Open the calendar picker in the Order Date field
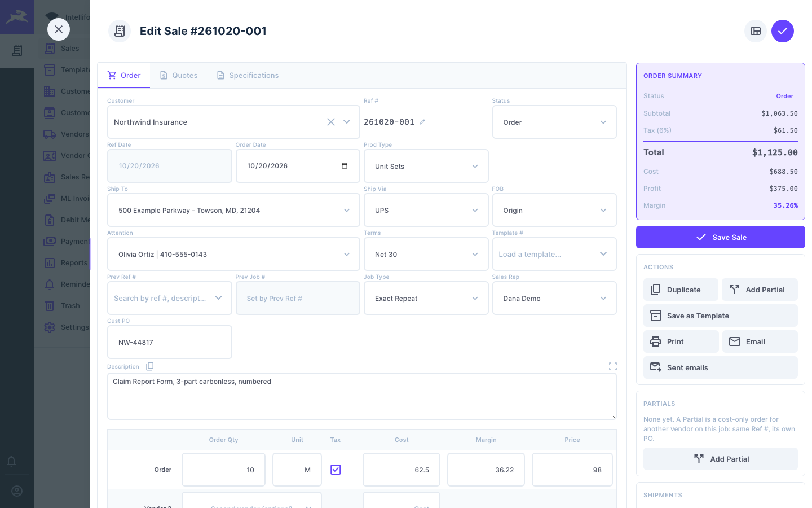This screenshot has width=812, height=508. 345,166
